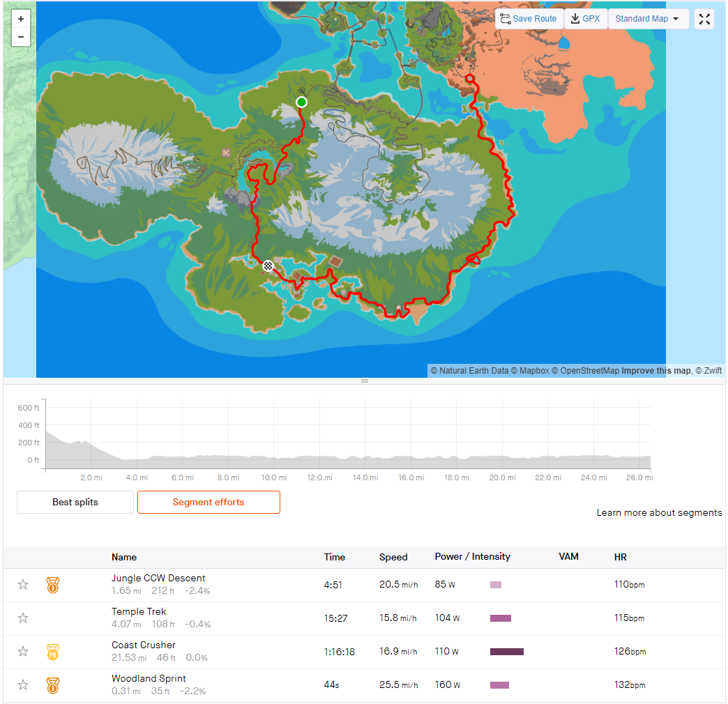Click the Save Route button

tap(529, 19)
